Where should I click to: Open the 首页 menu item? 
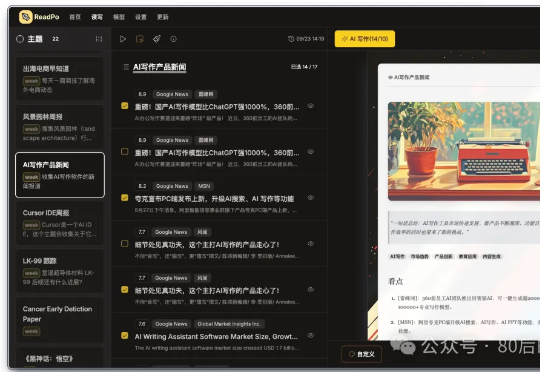(75, 17)
